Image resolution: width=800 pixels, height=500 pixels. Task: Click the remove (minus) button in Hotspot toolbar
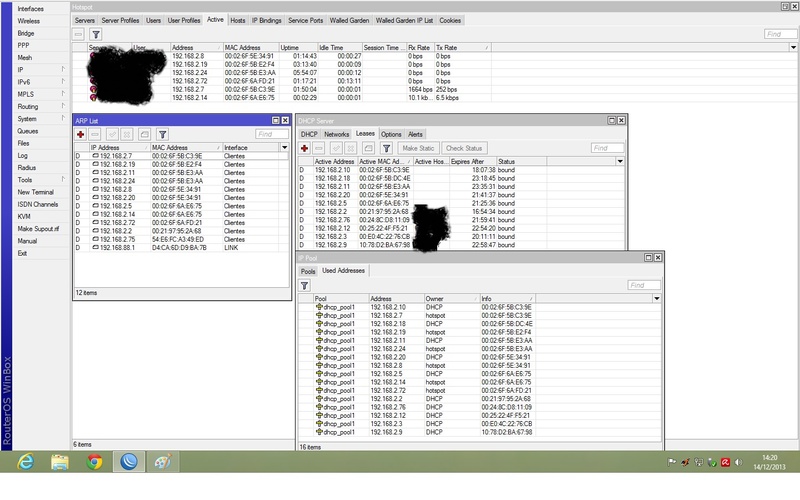[78, 34]
